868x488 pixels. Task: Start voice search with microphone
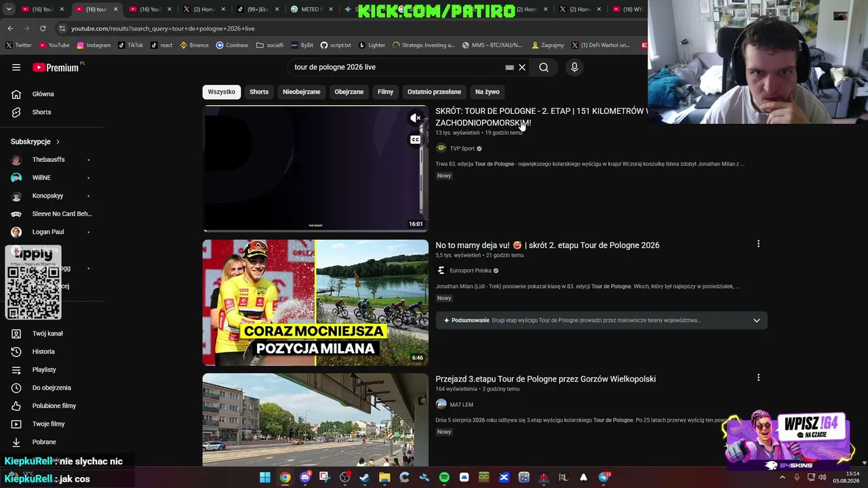coord(574,67)
